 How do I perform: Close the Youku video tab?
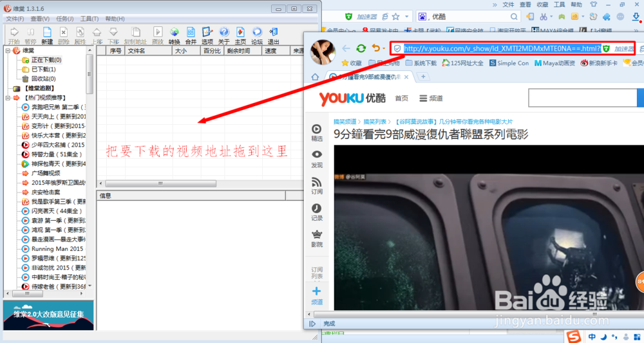pos(406,77)
